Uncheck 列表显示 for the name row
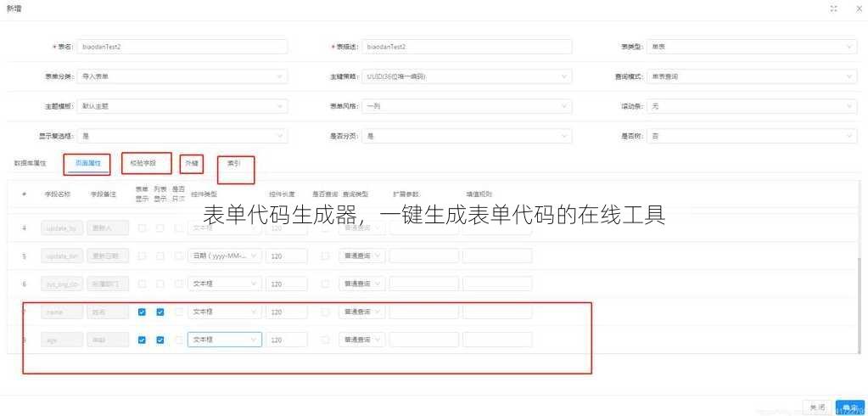Image resolution: width=868 pixels, height=416 pixels. [160, 312]
